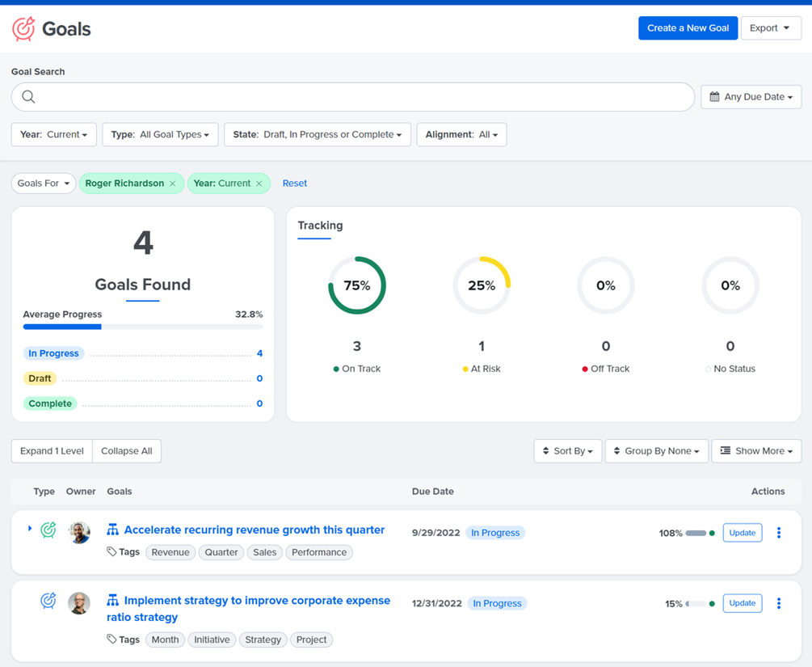Open the State filter dropdown

318,135
